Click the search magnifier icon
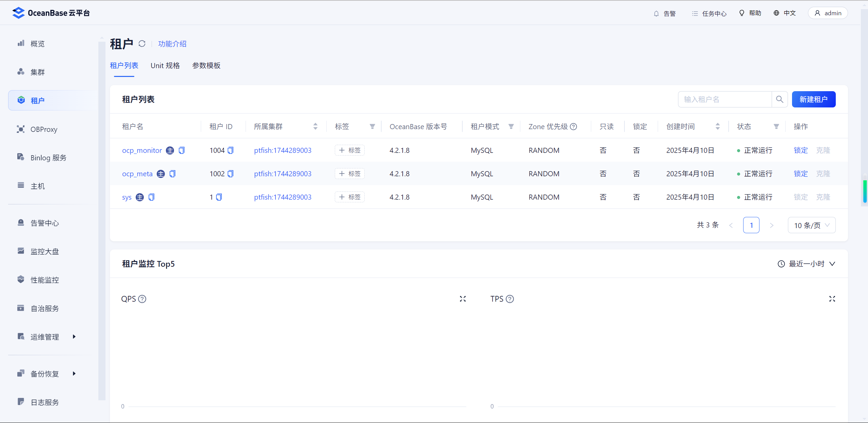Image resolution: width=868 pixels, height=423 pixels. click(x=779, y=99)
